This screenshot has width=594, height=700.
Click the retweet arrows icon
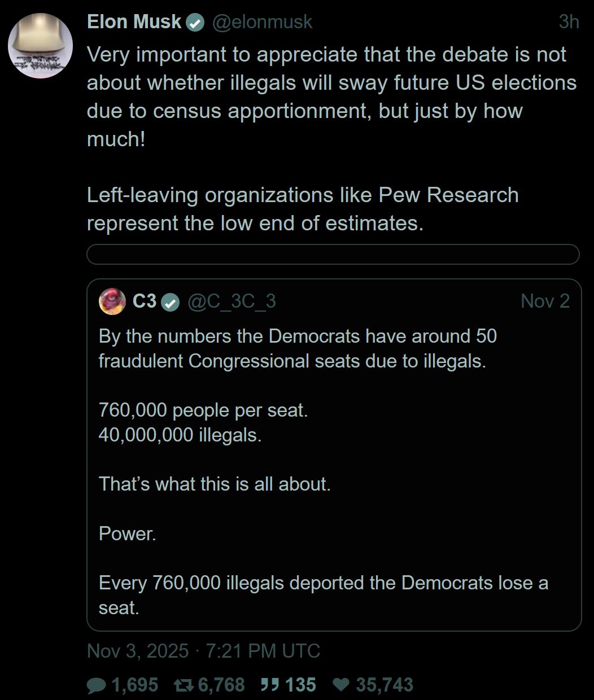tap(184, 685)
